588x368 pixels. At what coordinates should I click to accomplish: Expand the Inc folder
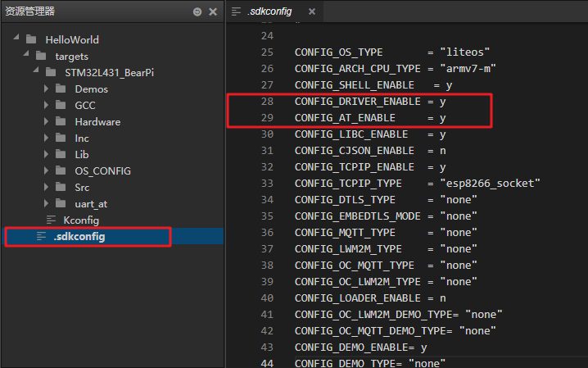pyautogui.click(x=46, y=138)
